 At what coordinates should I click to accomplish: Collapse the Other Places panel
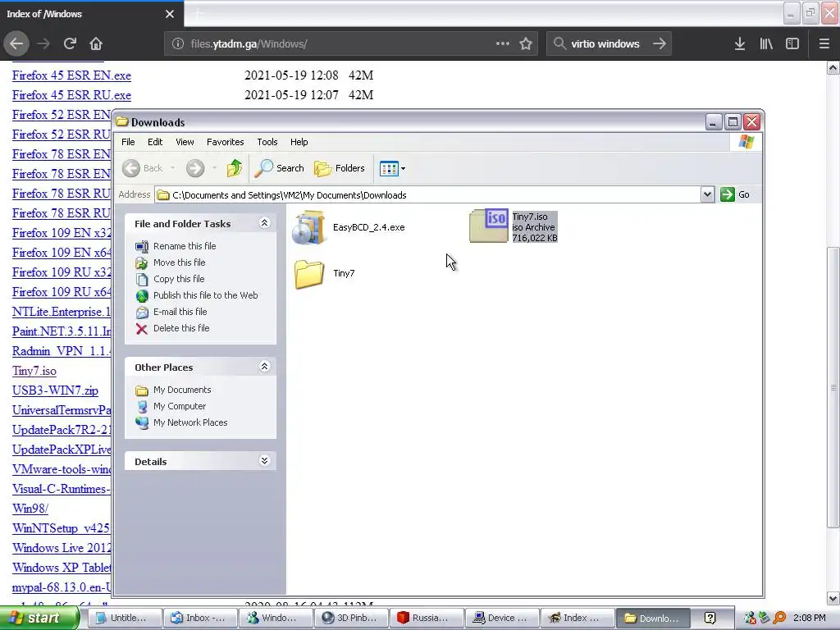tap(264, 367)
